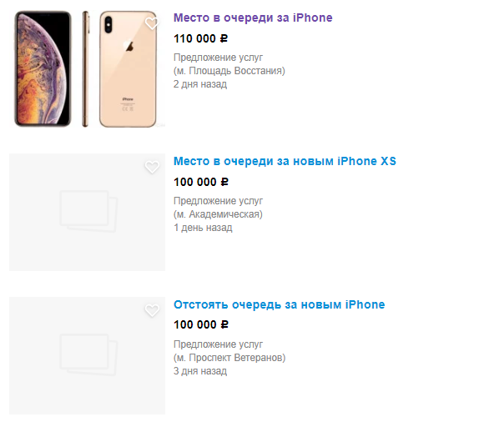504x427 pixels.
Task: Click Предложение услуг under the iPhone XS listing
Action: tap(219, 201)
